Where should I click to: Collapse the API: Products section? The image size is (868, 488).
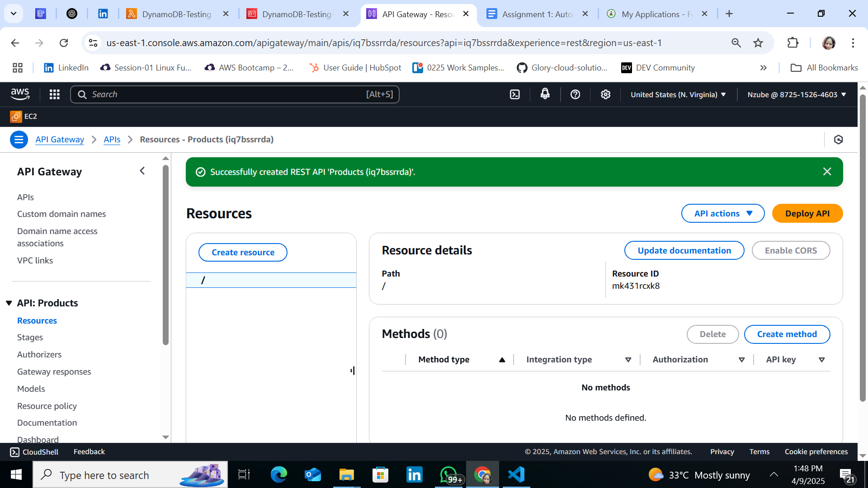pyautogui.click(x=9, y=303)
